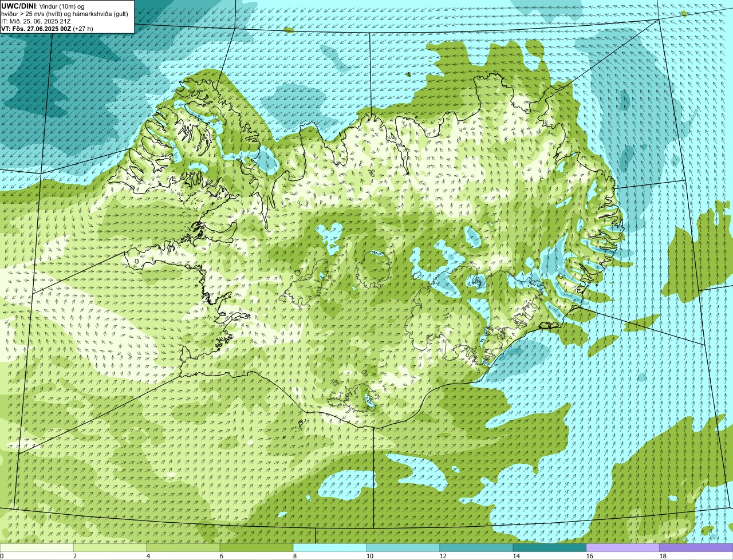Click the purple legend segment above 18 m/s

696,548
